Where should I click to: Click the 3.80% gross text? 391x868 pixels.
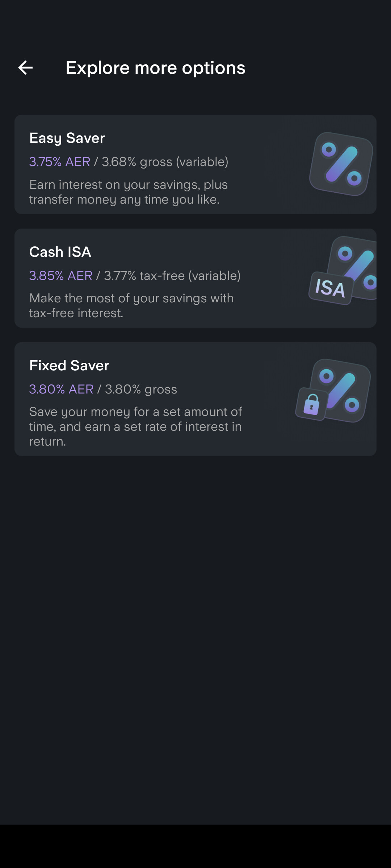(141, 389)
